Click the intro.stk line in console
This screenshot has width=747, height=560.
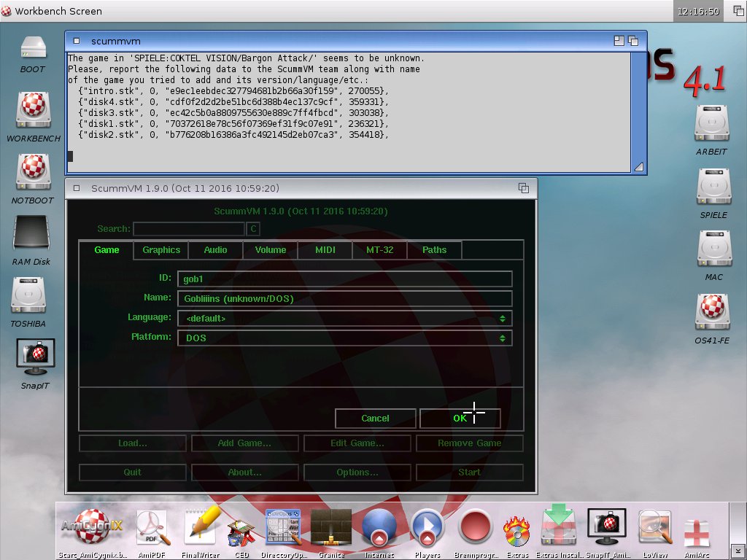[234, 91]
